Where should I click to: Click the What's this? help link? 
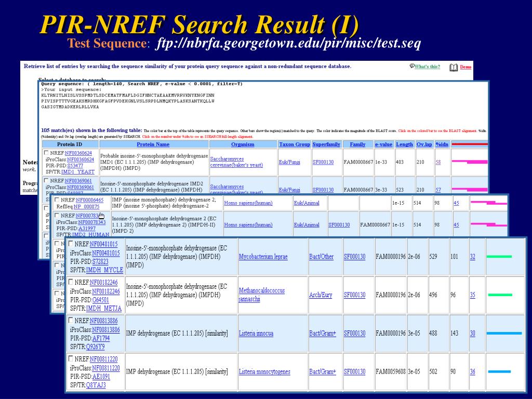427,66
